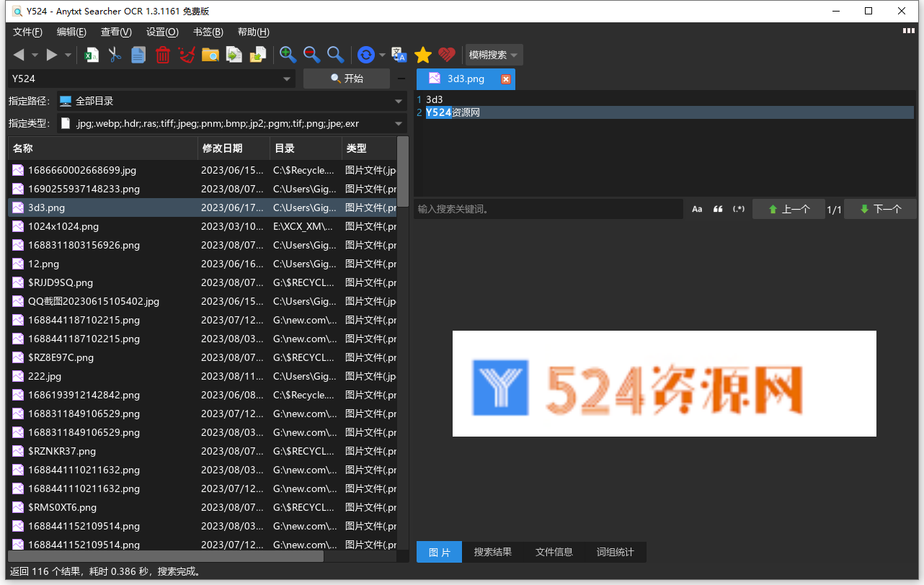This screenshot has width=924, height=585.
Task: Sort by 修改日期 column header
Action: (x=234, y=148)
